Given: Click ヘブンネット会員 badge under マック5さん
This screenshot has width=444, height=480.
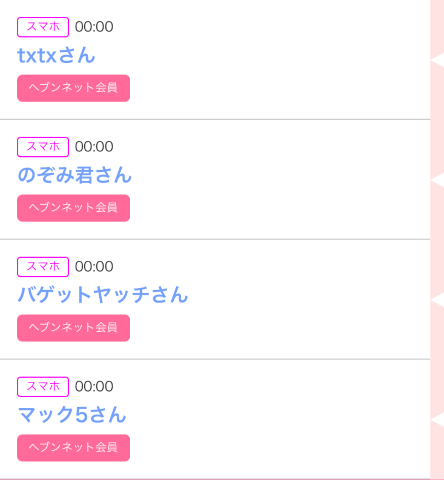Looking at the screenshot, I should pos(73,448).
